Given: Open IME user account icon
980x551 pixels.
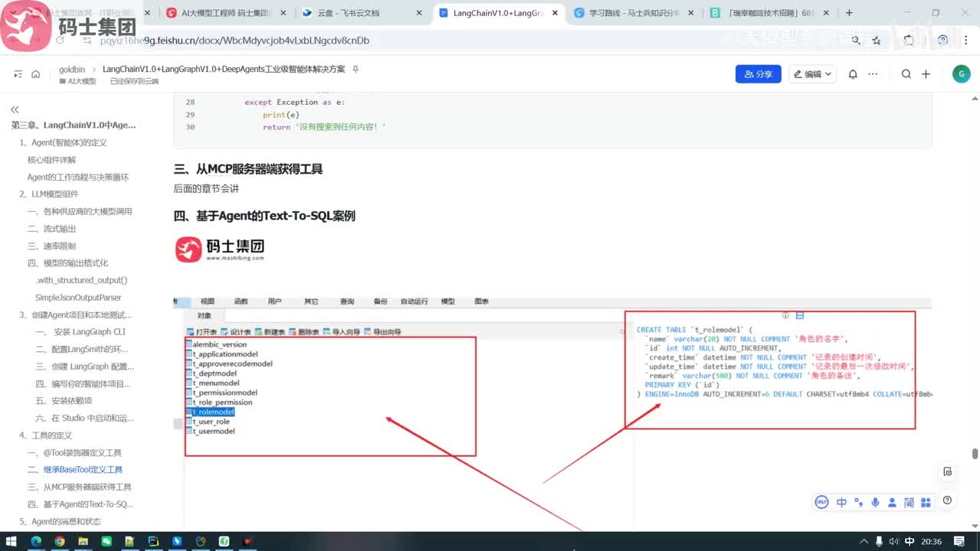Looking at the screenshot, I should (x=892, y=502).
